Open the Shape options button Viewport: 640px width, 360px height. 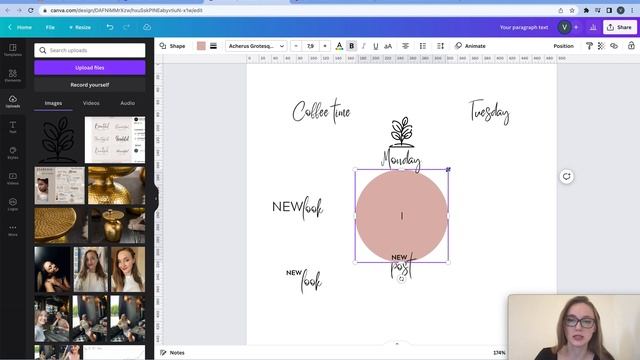point(172,46)
